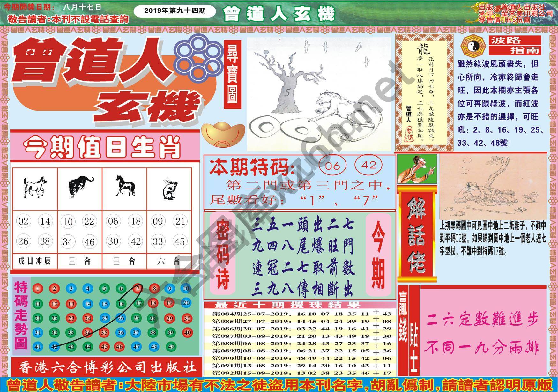Click the red 波路 label
This screenshot has height=392, width=558.
tap(515, 40)
